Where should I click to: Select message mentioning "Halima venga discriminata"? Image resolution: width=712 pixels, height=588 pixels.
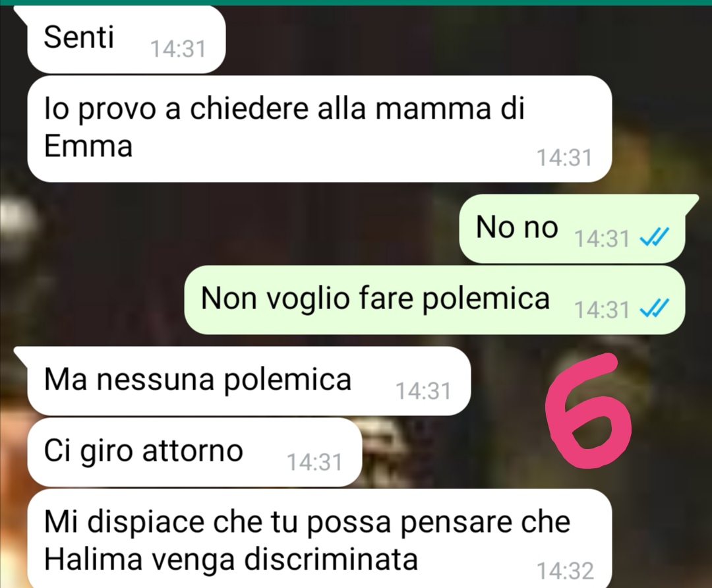(x=319, y=539)
